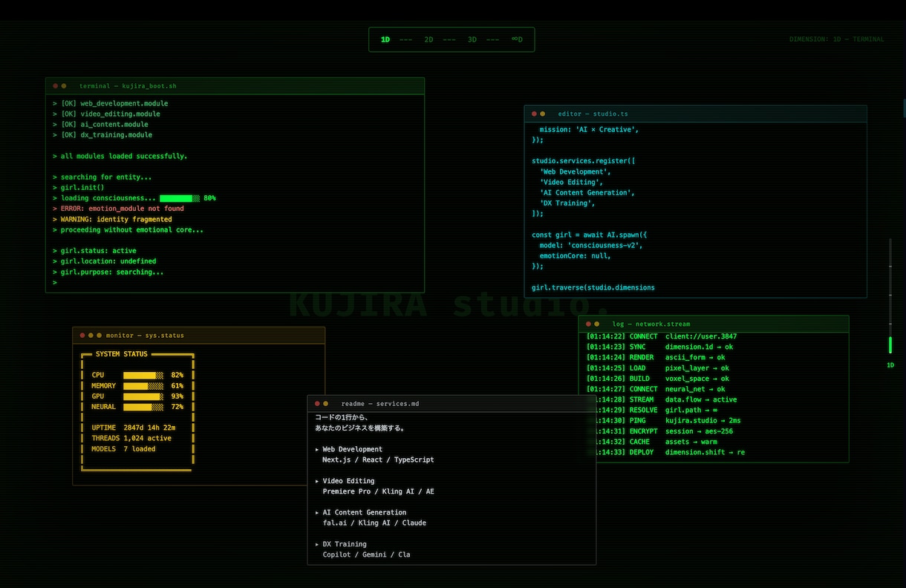The height and width of the screenshot is (588, 906).
Task: Click 'emotionCore: null,' in the editor
Action: pos(576,255)
